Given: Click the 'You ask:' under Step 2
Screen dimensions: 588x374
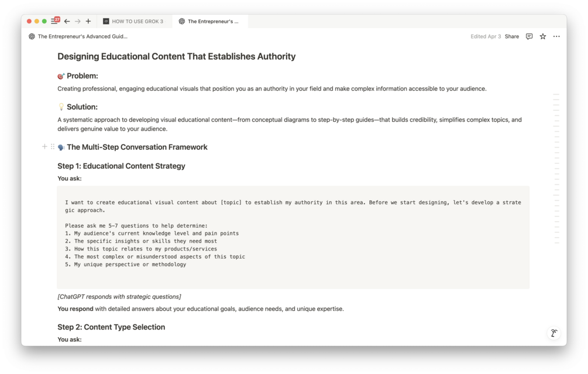Looking at the screenshot, I should tap(70, 339).
